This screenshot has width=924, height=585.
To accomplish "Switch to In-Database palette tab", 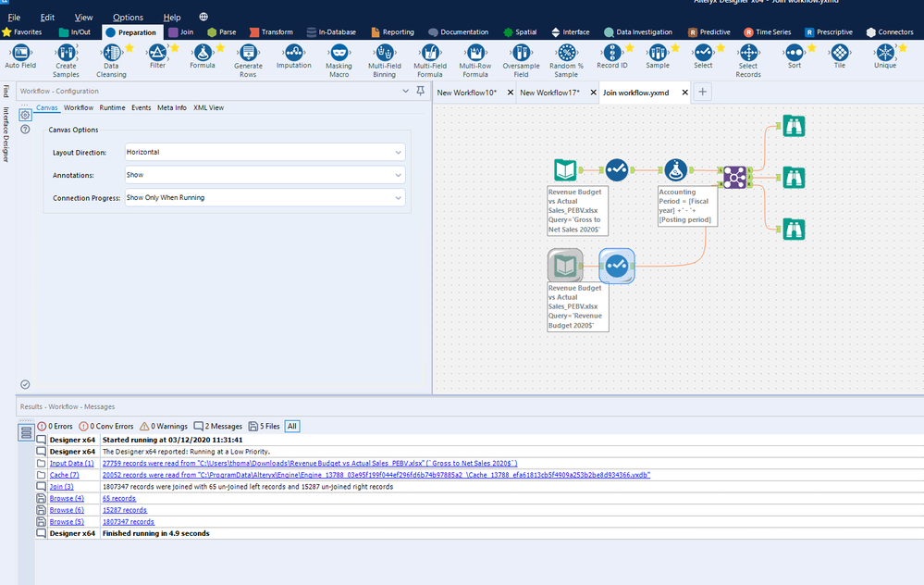I will pyautogui.click(x=331, y=31).
